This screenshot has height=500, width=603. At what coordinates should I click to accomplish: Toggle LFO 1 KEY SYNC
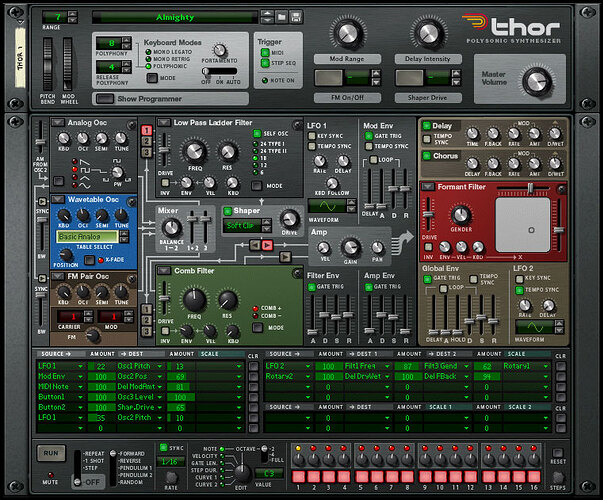pyautogui.click(x=312, y=136)
